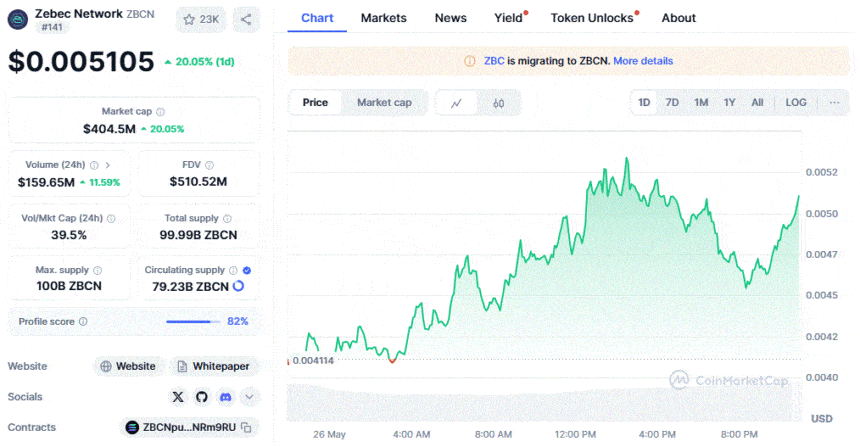The width and height of the screenshot is (860, 447).
Task: Click the Zebec Network coin logo
Action: pyautogui.click(x=18, y=20)
